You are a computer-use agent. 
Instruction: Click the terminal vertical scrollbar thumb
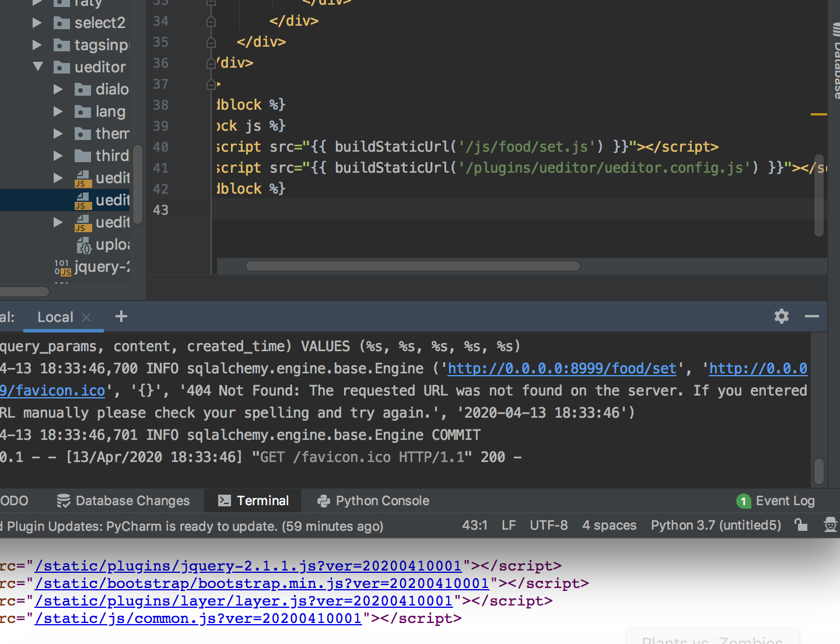819,471
